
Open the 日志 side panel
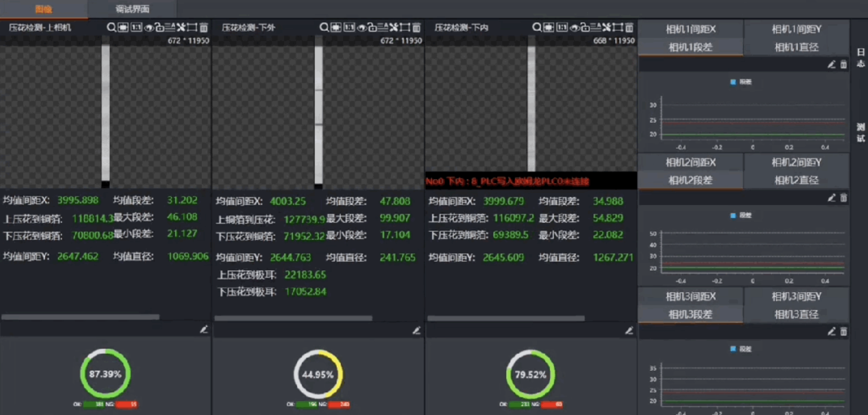click(x=860, y=58)
